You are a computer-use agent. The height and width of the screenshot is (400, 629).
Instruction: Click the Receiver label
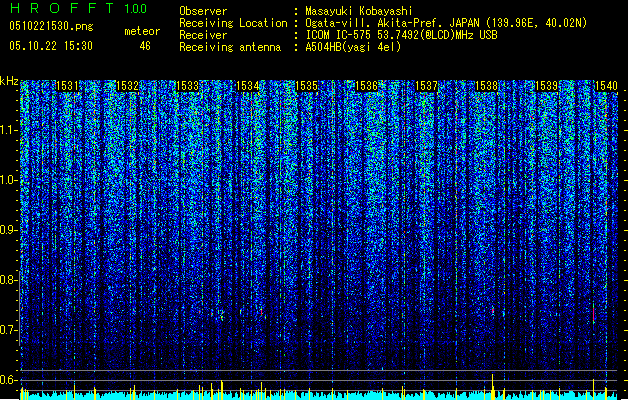(x=203, y=35)
